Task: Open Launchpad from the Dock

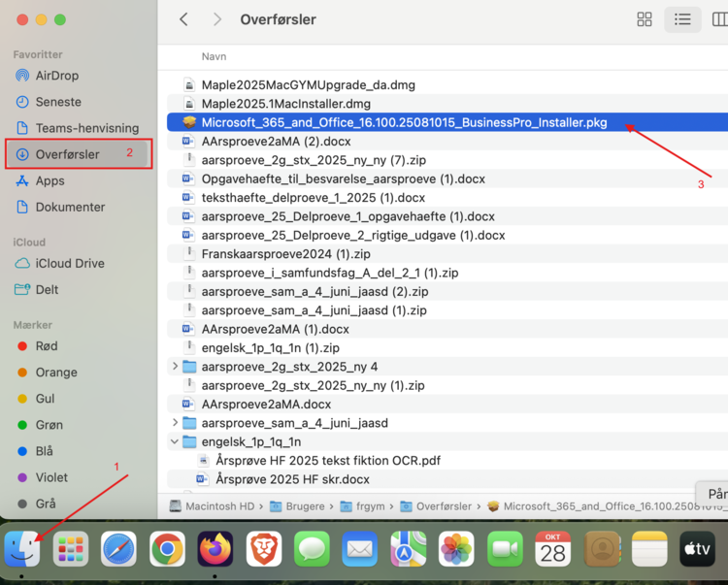Action: 71,549
